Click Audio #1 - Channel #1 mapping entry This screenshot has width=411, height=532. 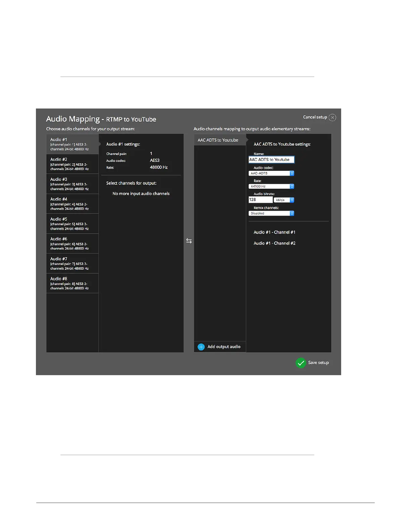[x=274, y=232]
